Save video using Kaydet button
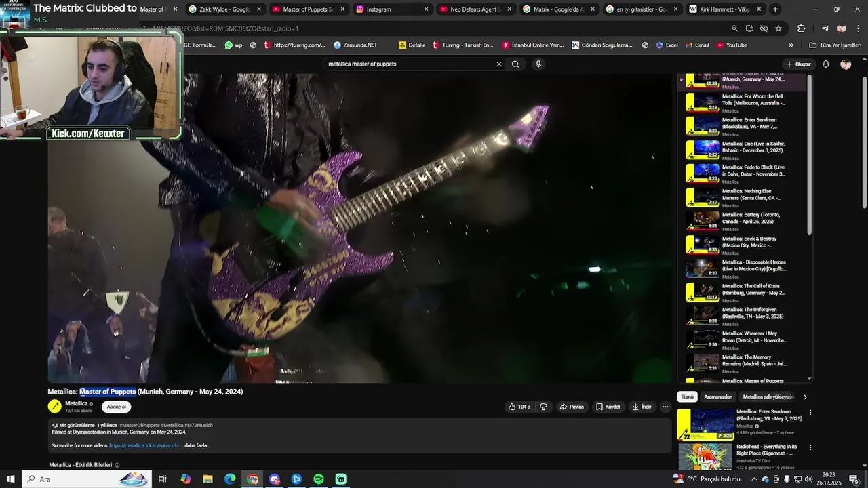 [x=608, y=407]
